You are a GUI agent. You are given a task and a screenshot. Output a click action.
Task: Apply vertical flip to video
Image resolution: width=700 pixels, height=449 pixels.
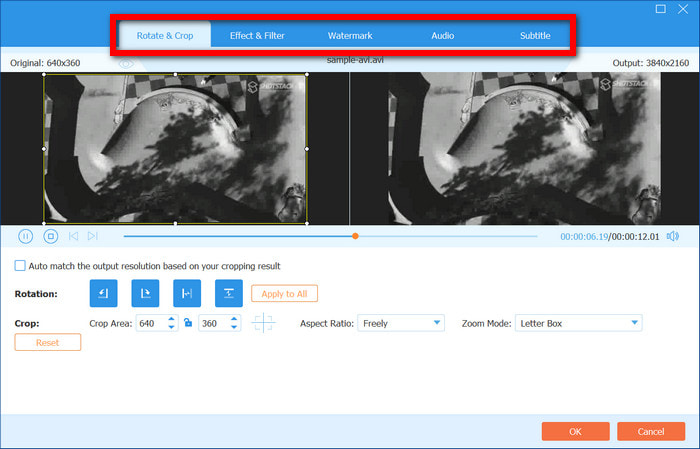pos(229,293)
